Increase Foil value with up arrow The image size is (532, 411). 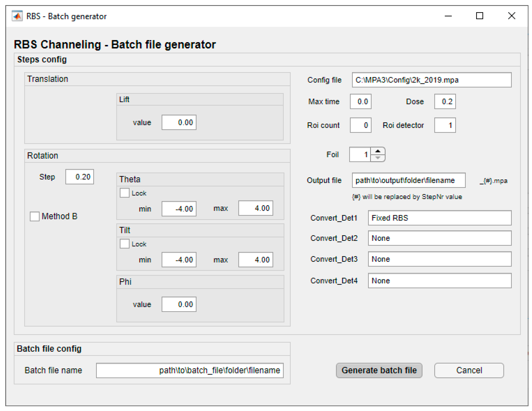[x=378, y=151]
